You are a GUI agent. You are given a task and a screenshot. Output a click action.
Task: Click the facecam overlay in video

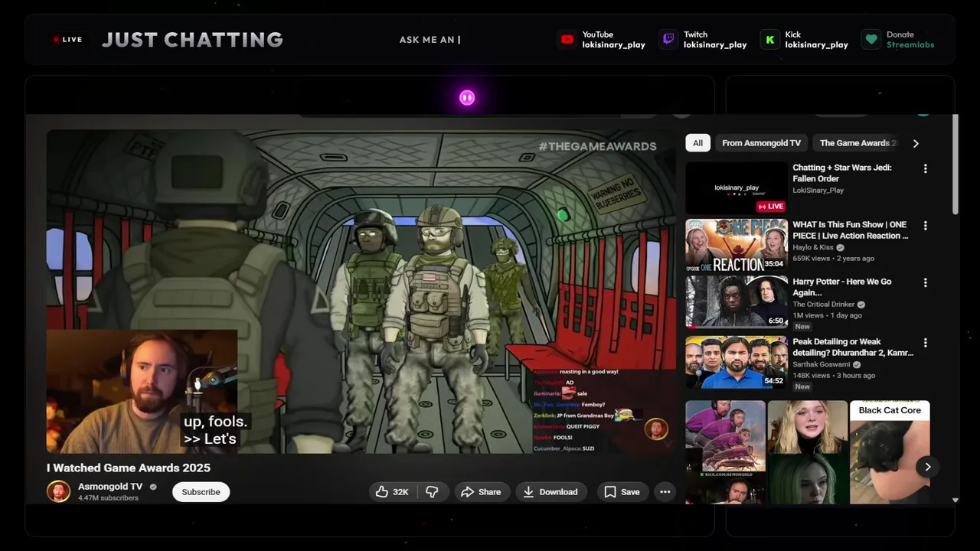[x=142, y=392]
